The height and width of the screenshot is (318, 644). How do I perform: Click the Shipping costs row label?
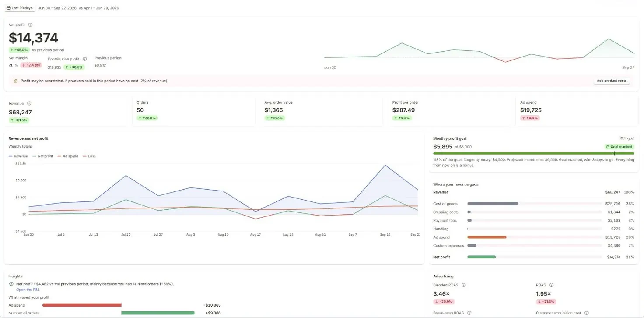446,212
